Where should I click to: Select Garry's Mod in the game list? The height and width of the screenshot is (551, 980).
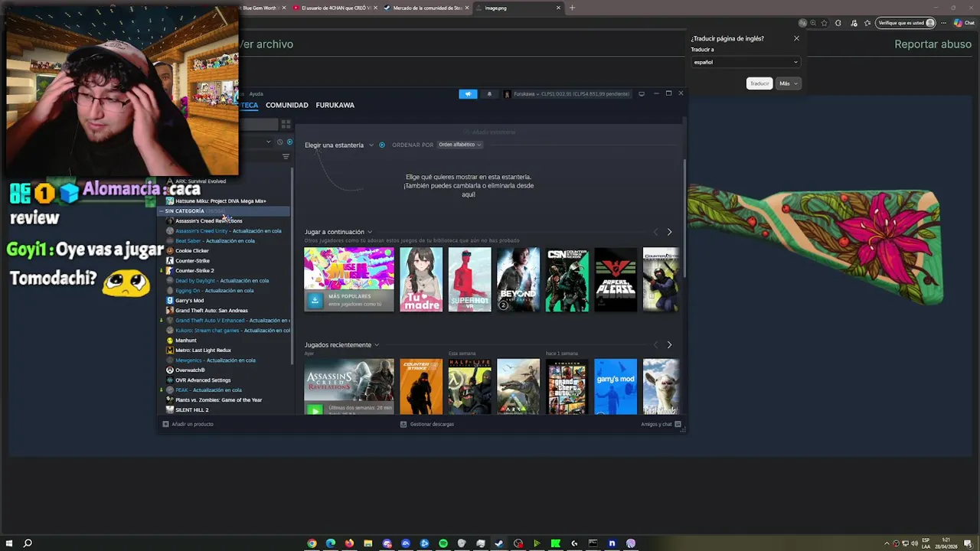click(189, 300)
